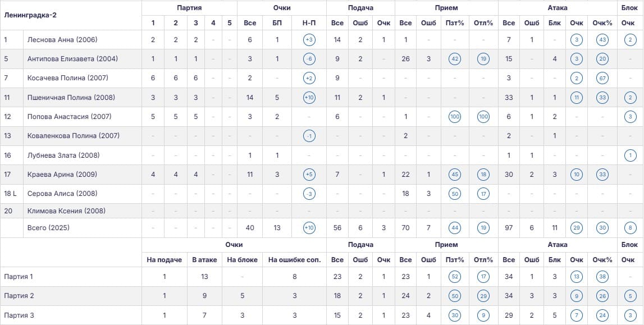
Task: Open player Леснова Анна (2006)
Action: (x=62, y=40)
